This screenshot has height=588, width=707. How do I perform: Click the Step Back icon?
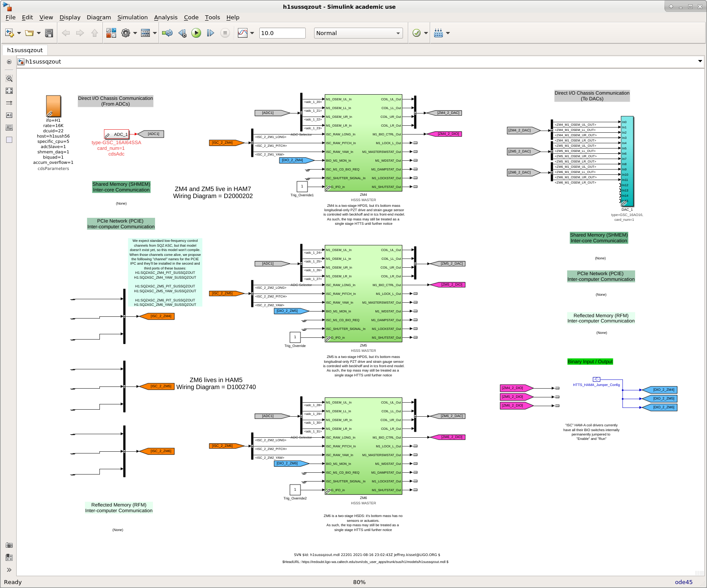(x=182, y=33)
